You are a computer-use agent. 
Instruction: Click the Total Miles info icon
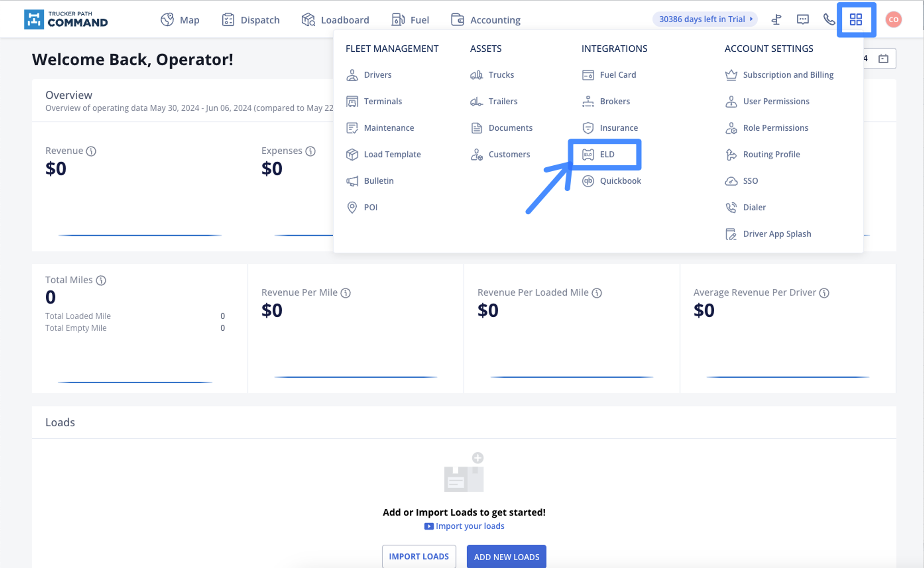(101, 280)
